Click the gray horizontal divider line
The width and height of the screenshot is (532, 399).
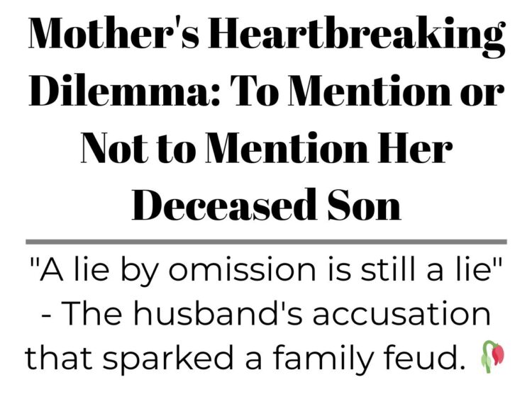pos(266,242)
